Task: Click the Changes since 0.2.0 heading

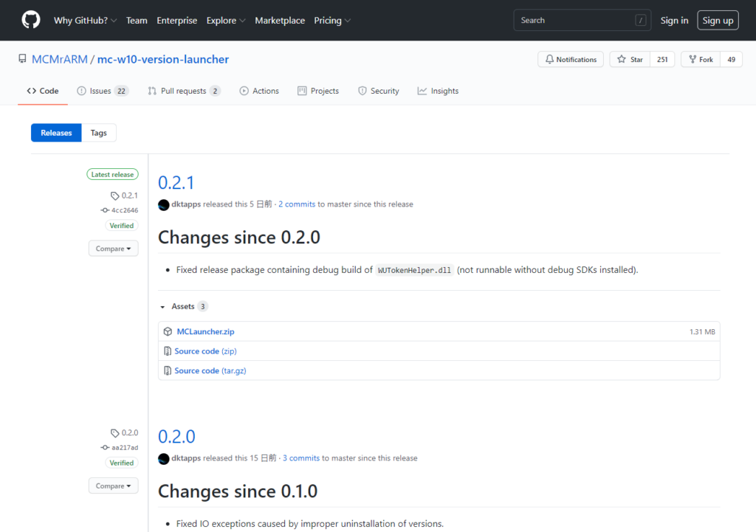Action: click(239, 237)
